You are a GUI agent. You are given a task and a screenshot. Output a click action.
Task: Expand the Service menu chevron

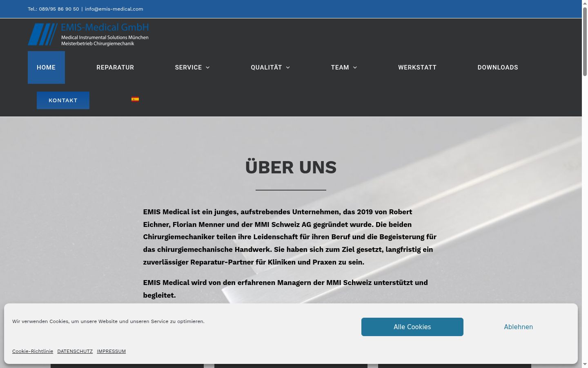point(207,67)
